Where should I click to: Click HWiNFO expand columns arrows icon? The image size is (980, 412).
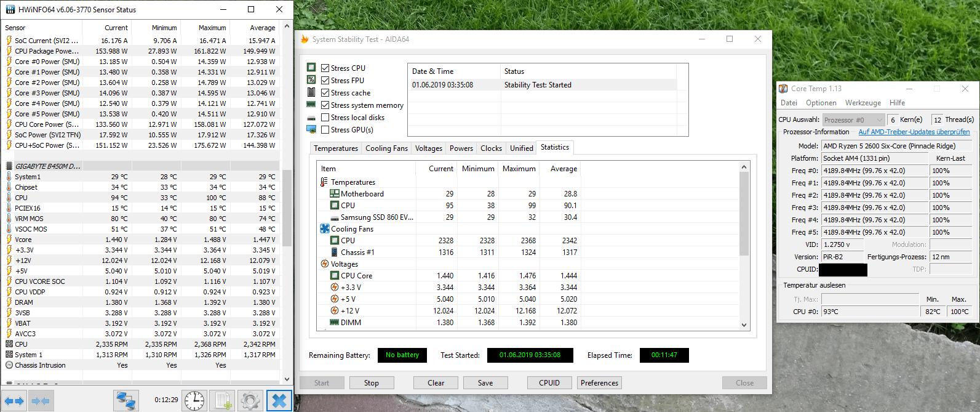pos(14,401)
